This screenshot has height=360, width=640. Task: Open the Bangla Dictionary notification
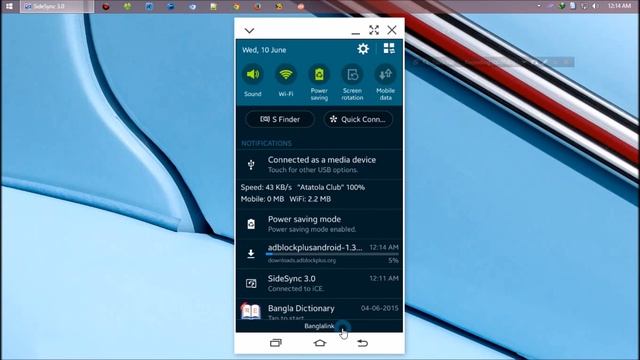click(x=319, y=310)
